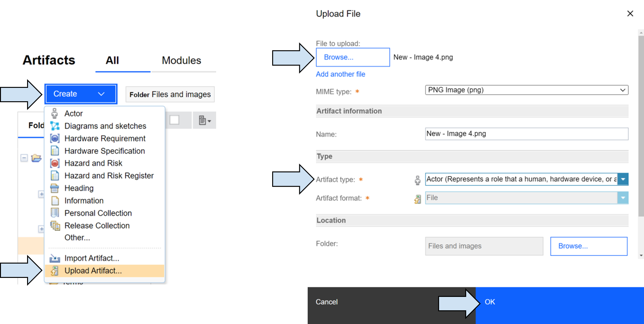Switch to the All tab
644x324 pixels.
pyautogui.click(x=112, y=60)
